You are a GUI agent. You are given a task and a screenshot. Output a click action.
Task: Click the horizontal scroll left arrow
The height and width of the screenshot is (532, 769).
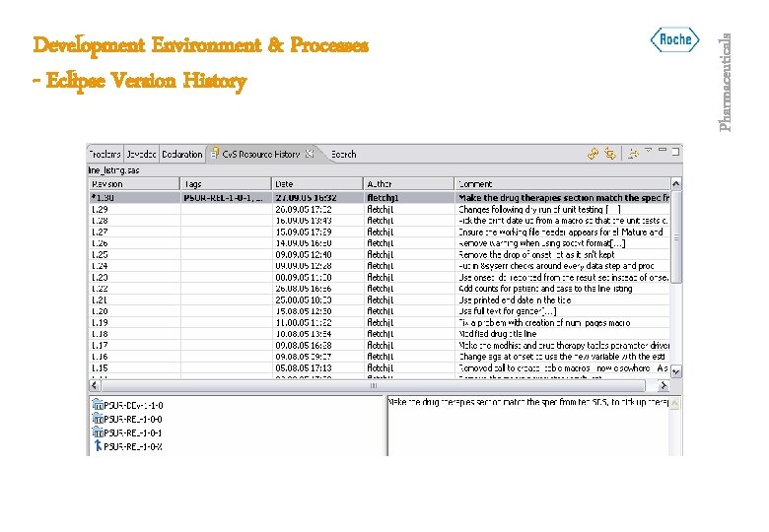point(95,385)
